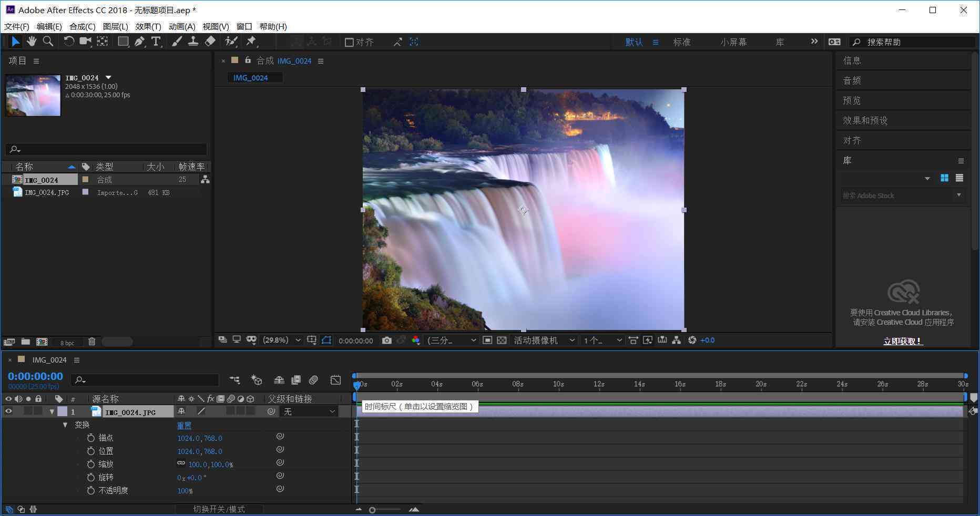Toggle the transparency grid in viewer
The height and width of the screenshot is (516, 980).
click(x=502, y=340)
